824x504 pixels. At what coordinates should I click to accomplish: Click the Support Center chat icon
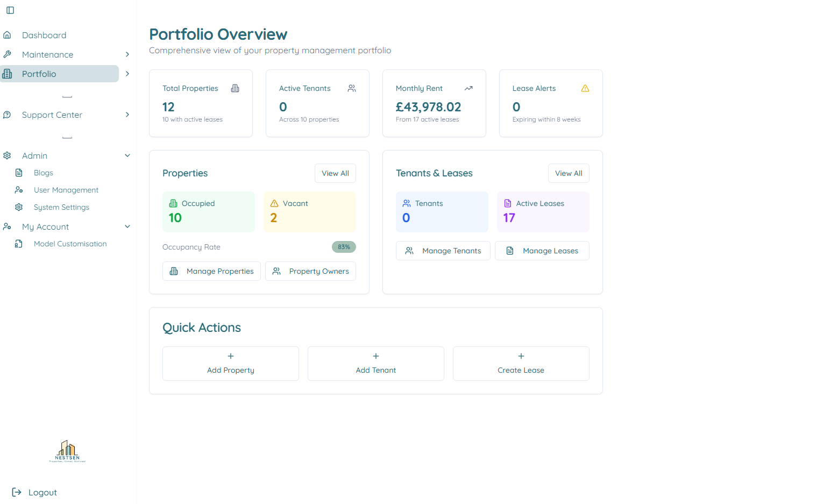click(x=7, y=115)
